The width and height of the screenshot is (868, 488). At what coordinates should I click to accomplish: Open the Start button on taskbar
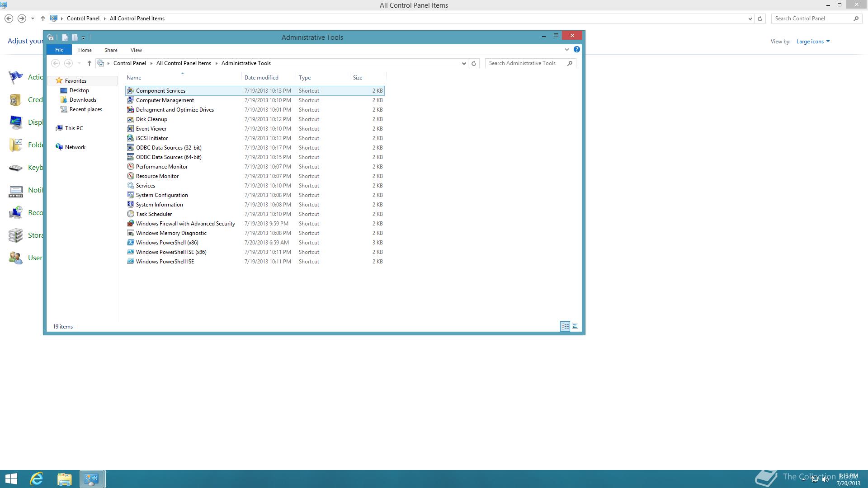[11, 479]
